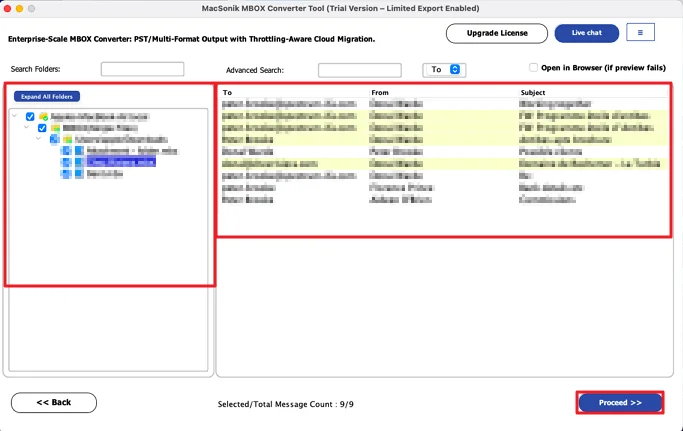Uncheck the second-level tree node checkbox
Viewport: 683px width, 431px height.
click(42, 128)
